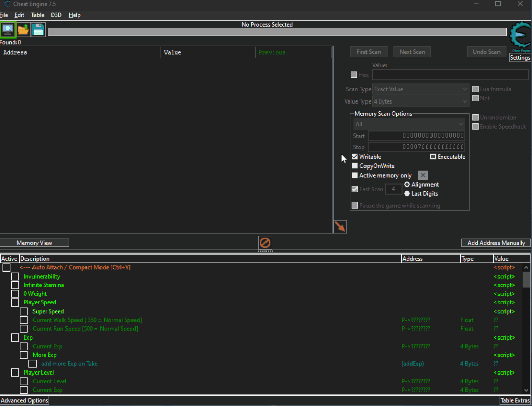This screenshot has height=406, width=532.
Task: Activate the Super Speed checkbox
Action: click(x=24, y=311)
